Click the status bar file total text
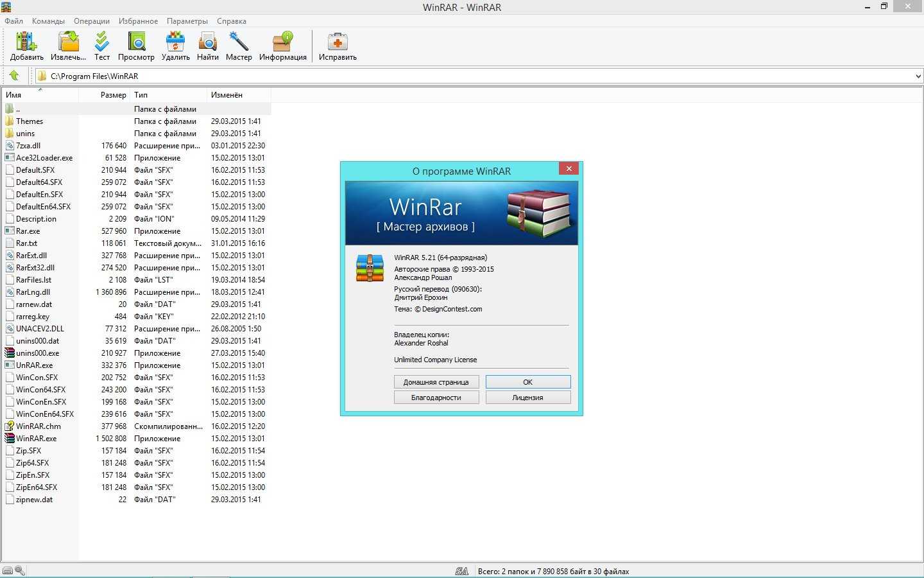The width and height of the screenshot is (924, 578). 553,571
